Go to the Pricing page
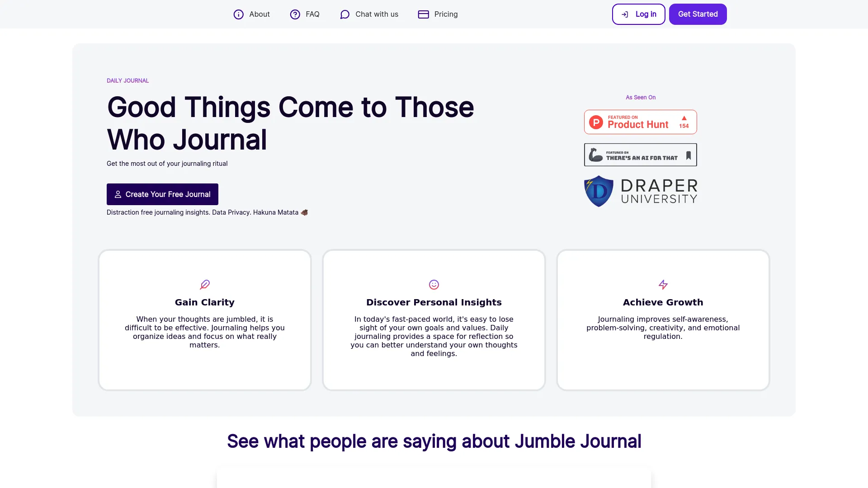The image size is (868, 488). click(x=438, y=14)
